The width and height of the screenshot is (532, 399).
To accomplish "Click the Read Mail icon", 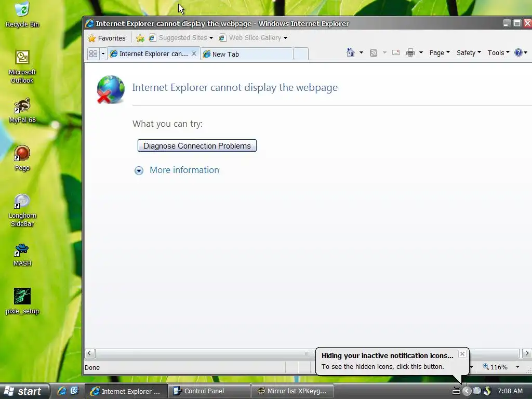I will [x=396, y=52].
